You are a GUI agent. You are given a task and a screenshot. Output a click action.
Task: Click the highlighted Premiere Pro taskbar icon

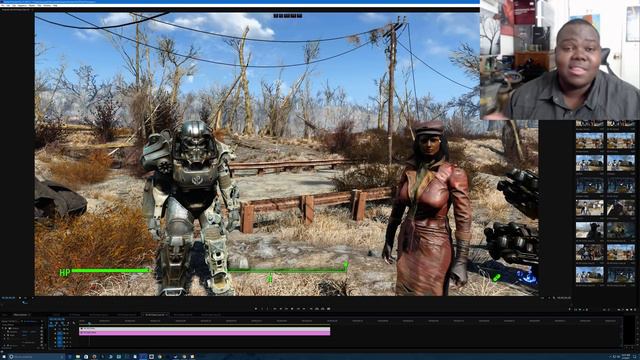click(x=142, y=357)
